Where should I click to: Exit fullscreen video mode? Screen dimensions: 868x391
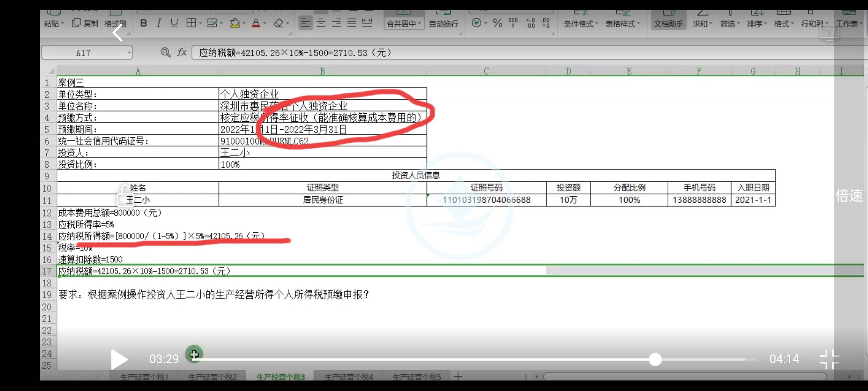point(829,359)
